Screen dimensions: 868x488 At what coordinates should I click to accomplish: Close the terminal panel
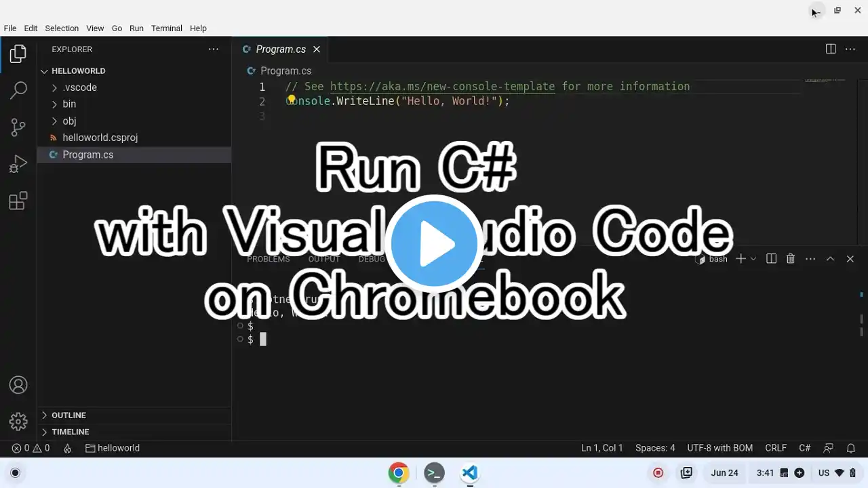coord(850,259)
